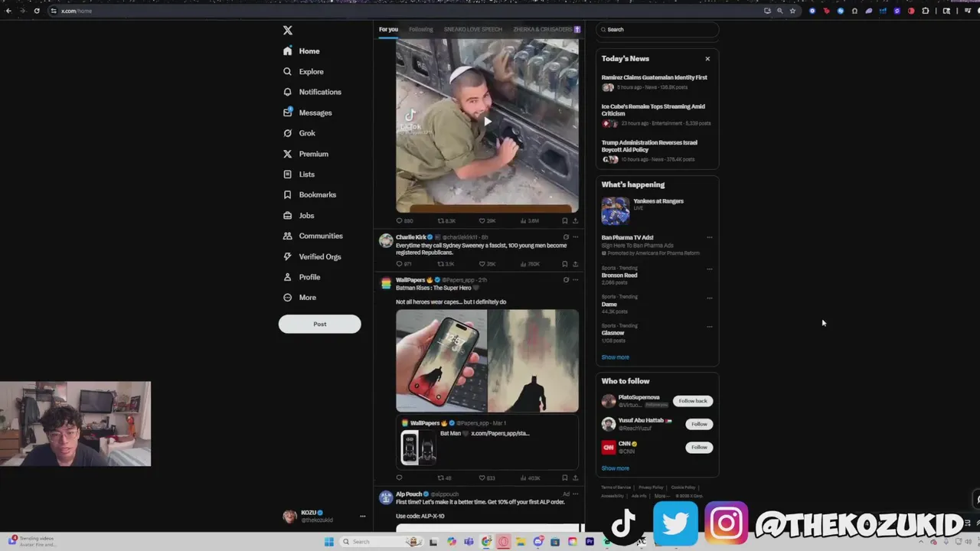The width and height of the screenshot is (980, 551).
Task: Open Jobs in the sidebar
Action: (299, 216)
